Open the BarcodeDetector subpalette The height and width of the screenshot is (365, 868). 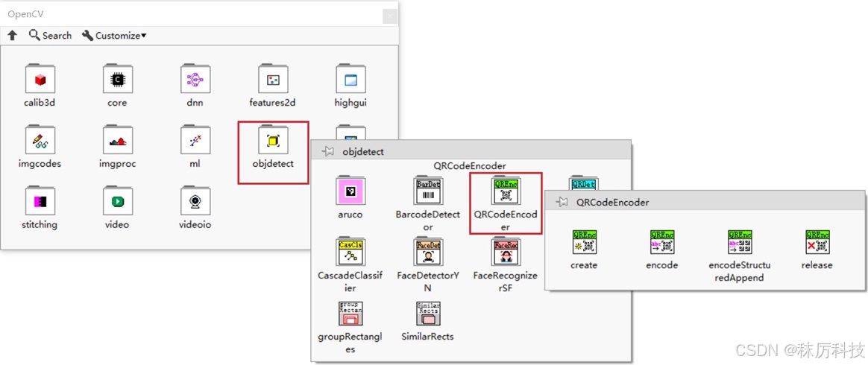(x=428, y=191)
